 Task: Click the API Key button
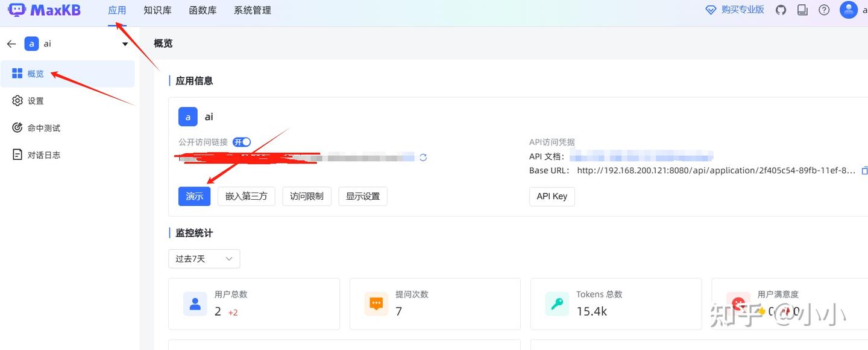coord(552,196)
